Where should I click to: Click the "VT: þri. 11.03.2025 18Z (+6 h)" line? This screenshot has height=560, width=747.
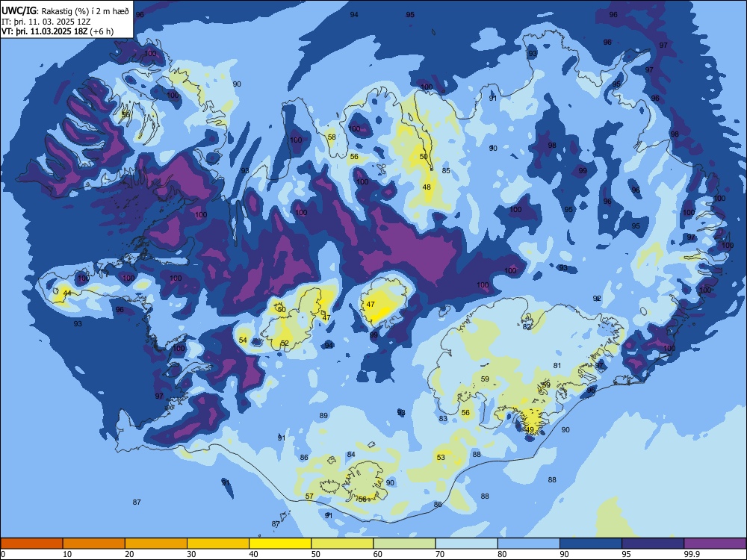tap(58, 31)
